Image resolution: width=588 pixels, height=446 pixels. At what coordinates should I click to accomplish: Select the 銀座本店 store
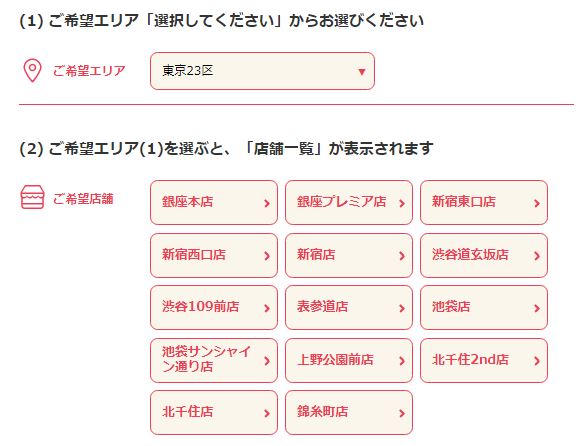pos(214,203)
